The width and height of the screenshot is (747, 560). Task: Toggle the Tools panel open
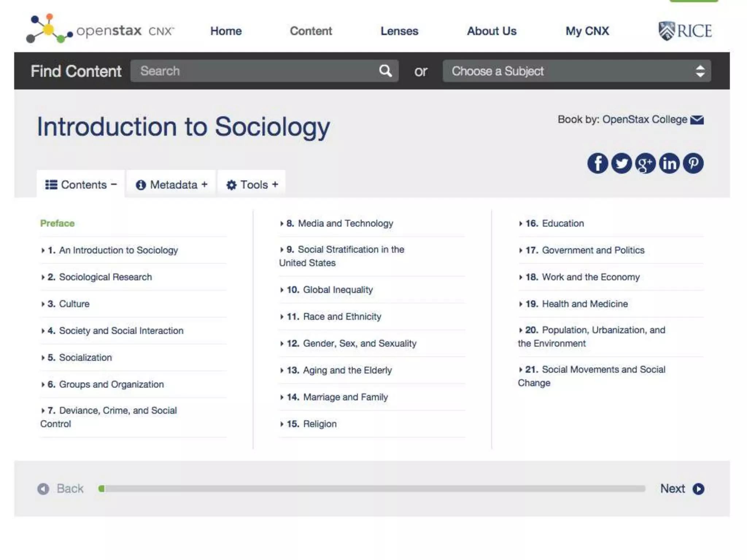[x=252, y=184]
